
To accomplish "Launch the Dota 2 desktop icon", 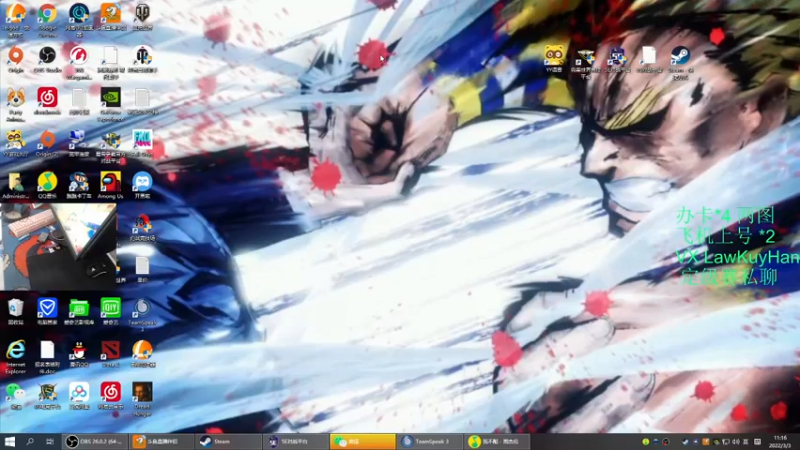I will 111,354.
